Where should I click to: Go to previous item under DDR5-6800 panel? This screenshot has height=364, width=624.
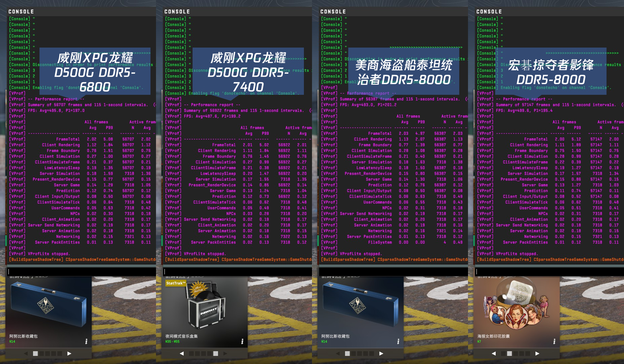26,353
